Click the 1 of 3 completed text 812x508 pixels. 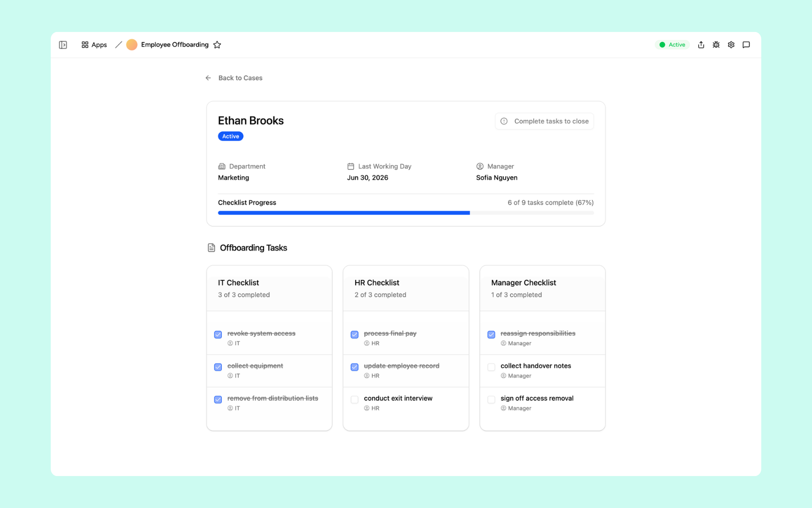pos(516,295)
